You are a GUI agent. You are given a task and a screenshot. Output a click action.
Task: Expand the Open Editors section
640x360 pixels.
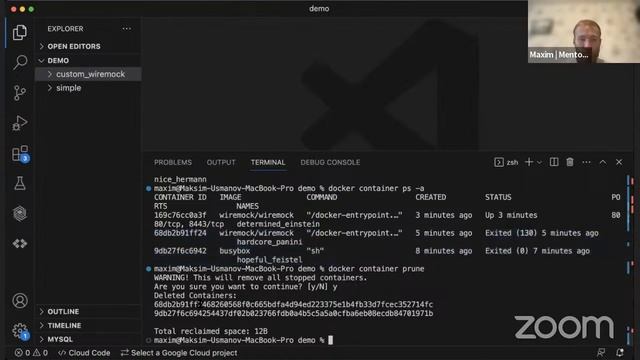pos(88,47)
